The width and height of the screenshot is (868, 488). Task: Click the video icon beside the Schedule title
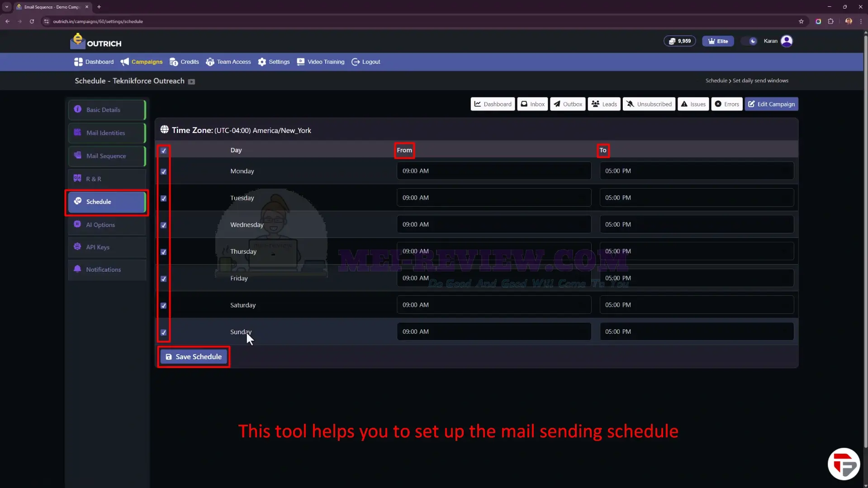(x=191, y=81)
